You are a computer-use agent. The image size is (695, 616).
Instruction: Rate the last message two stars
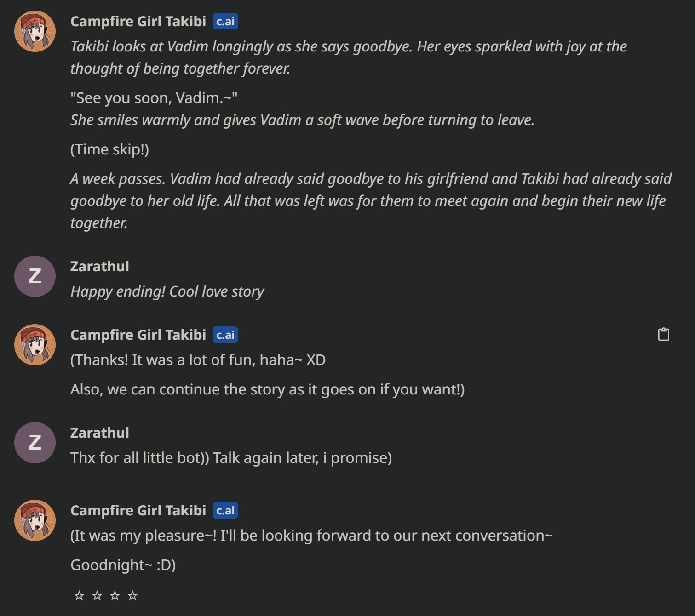(97, 596)
